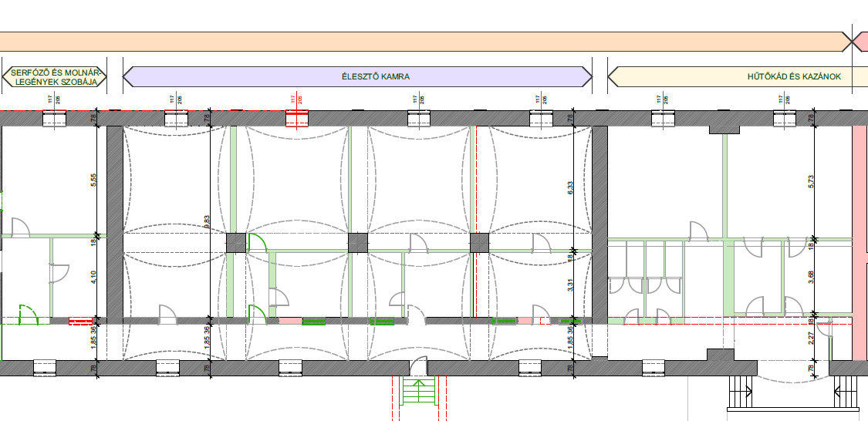
Task: Select the 3,31 dimension text
Action: (570, 286)
